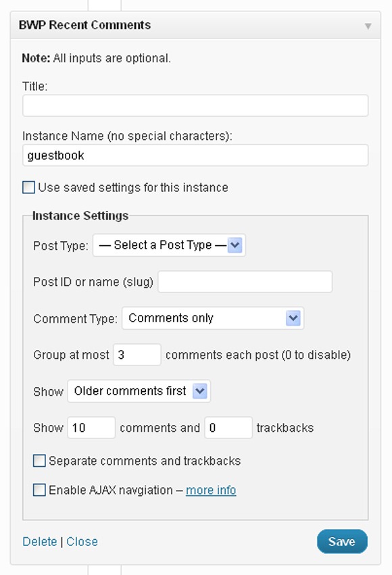Viewport: 392px width, 575px height.
Task: Collapse the BWP Recent Comments widget arrow
Action: click(368, 26)
